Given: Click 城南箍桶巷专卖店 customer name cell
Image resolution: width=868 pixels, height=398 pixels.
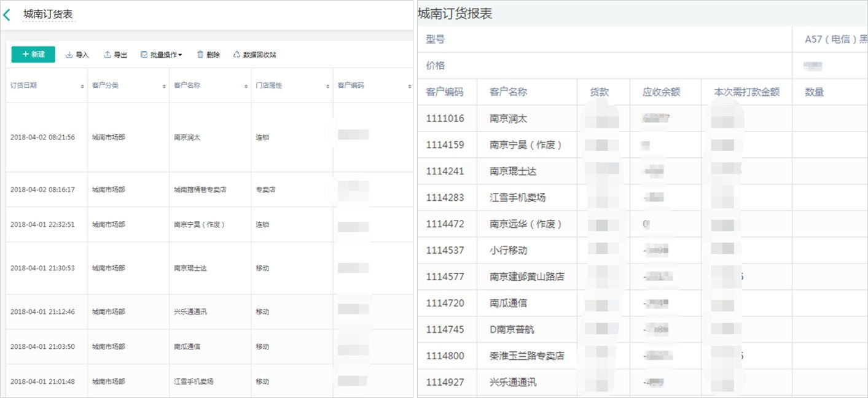Looking at the screenshot, I should tap(200, 190).
